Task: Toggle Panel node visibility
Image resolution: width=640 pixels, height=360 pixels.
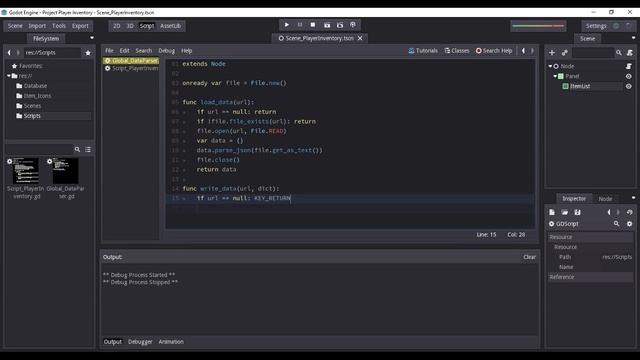Action: pyautogui.click(x=629, y=76)
